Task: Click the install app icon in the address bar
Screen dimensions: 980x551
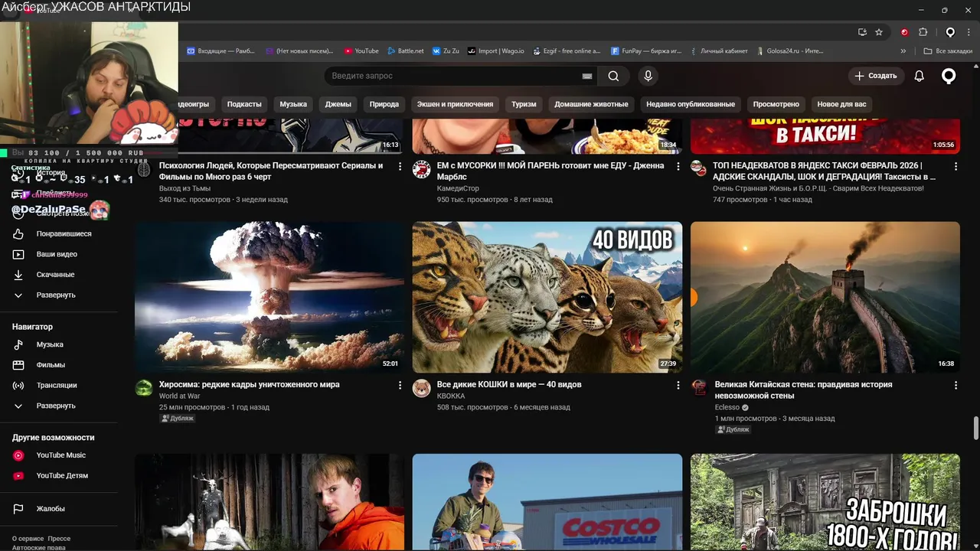Action: pos(862,32)
